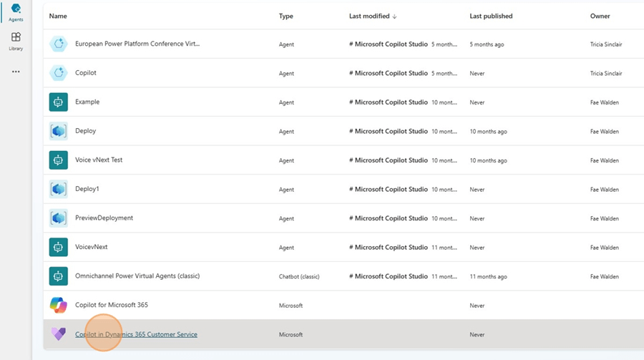Click the Type column header
The height and width of the screenshot is (360, 644).
click(x=286, y=16)
